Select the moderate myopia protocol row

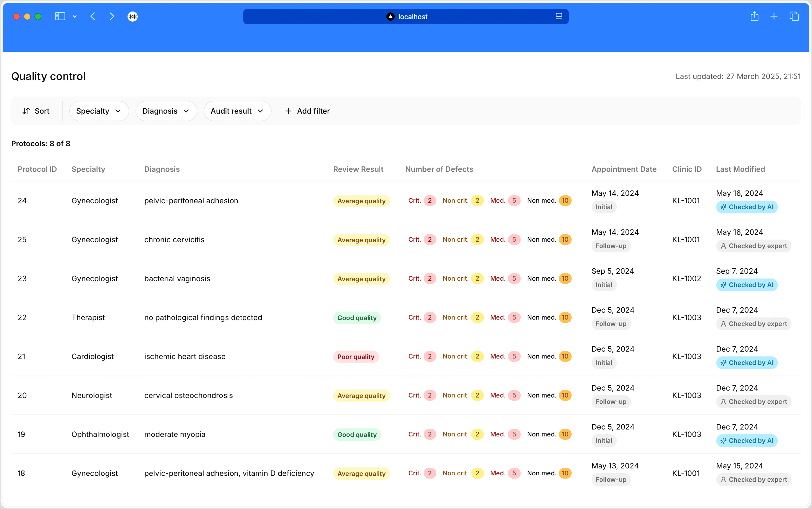pyautogui.click(x=175, y=434)
